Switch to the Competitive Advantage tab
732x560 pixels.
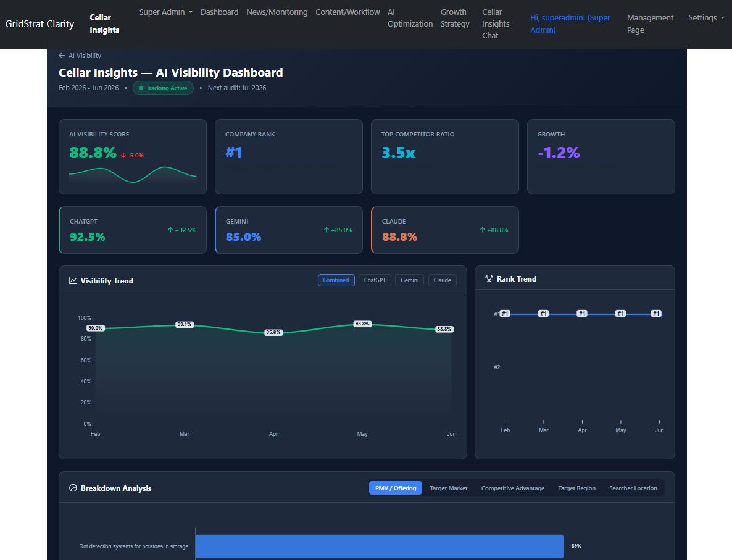513,488
